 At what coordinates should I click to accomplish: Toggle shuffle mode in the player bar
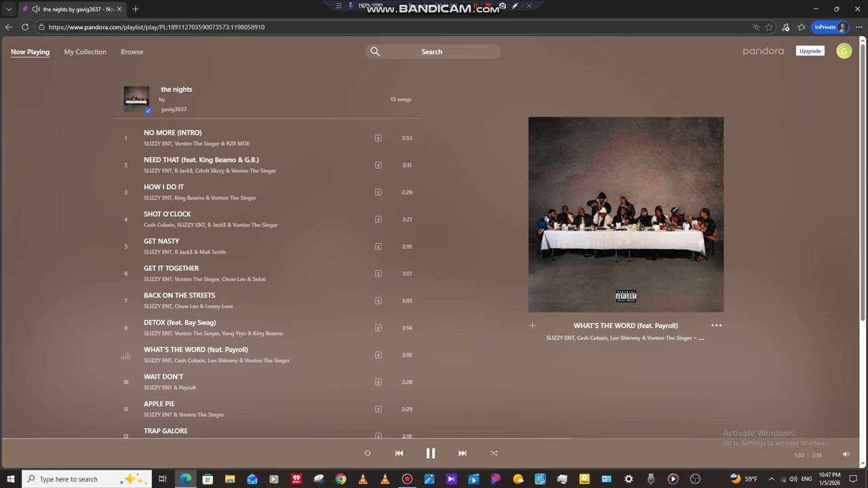[x=494, y=453]
